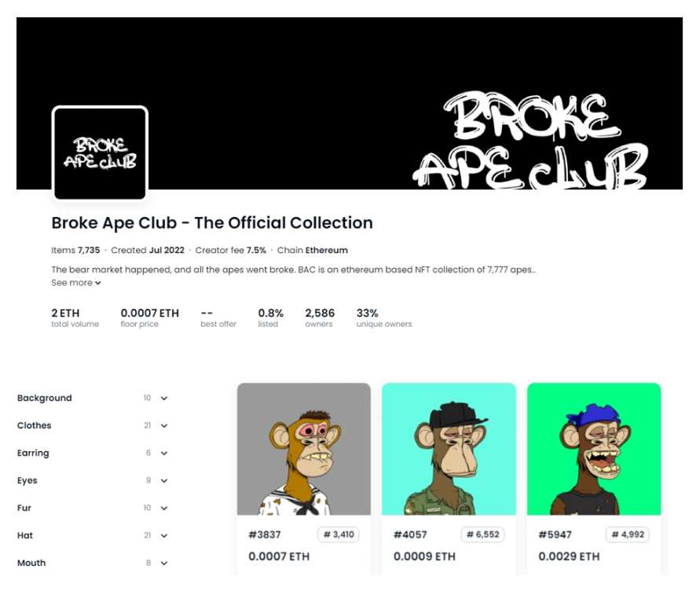This screenshot has height=599, width=700.
Task: Select the Background filter label
Action: coord(44,398)
